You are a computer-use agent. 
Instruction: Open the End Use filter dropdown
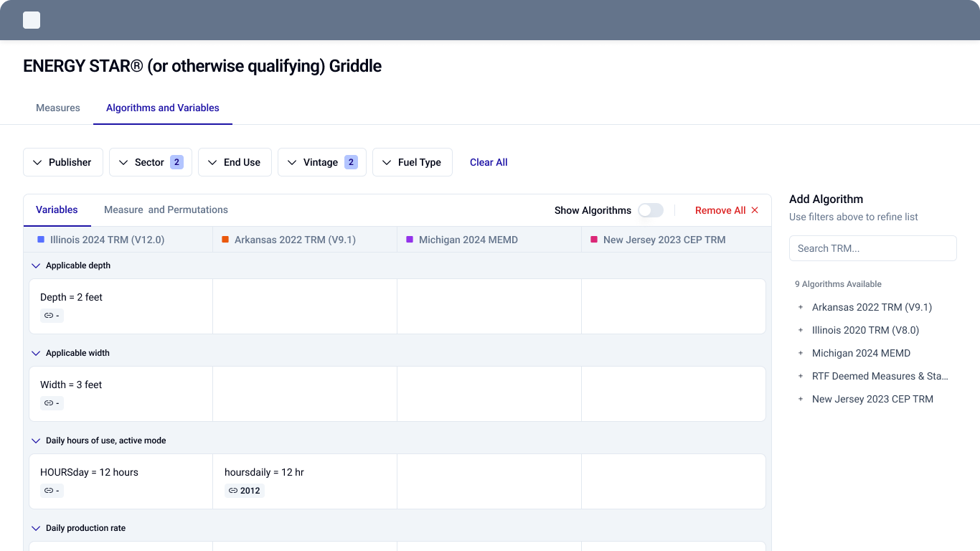point(235,162)
